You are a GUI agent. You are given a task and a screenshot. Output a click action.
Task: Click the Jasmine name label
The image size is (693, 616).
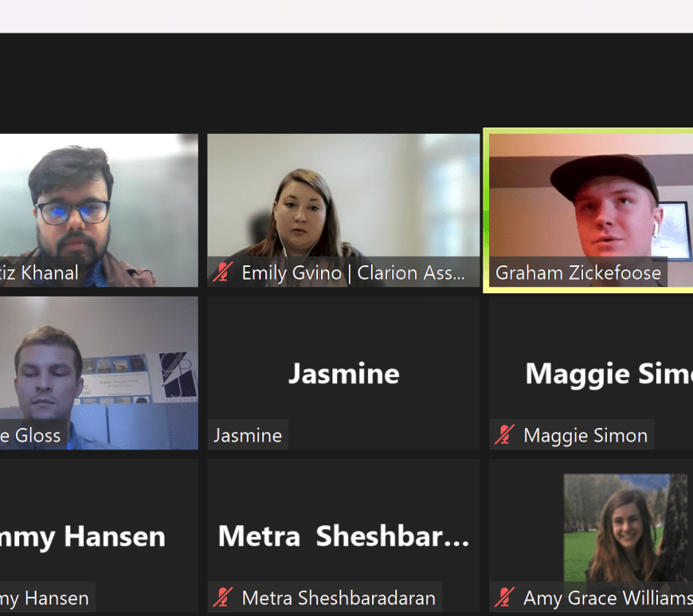click(x=248, y=435)
